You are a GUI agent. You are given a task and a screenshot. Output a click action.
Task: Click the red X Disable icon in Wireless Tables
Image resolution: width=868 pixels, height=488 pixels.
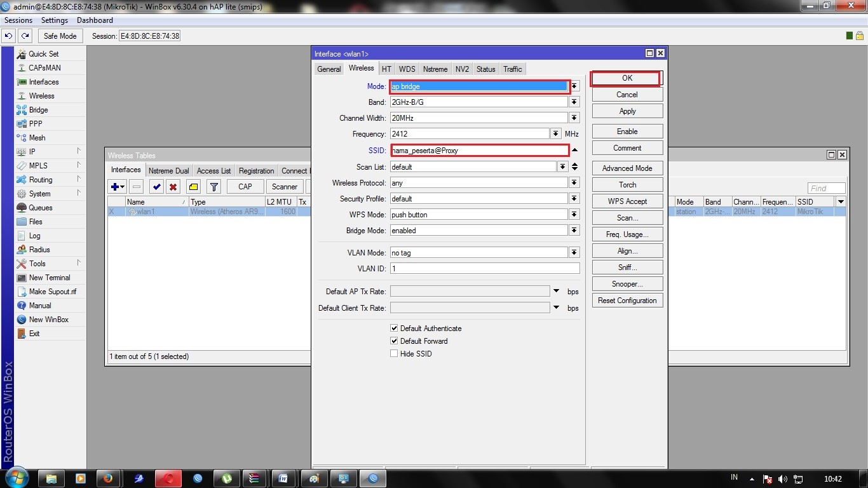pos(173,187)
